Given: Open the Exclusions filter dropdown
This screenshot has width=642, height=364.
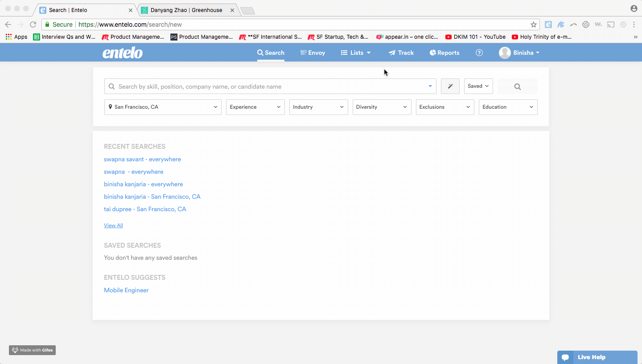Looking at the screenshot, I should point(445,107).
